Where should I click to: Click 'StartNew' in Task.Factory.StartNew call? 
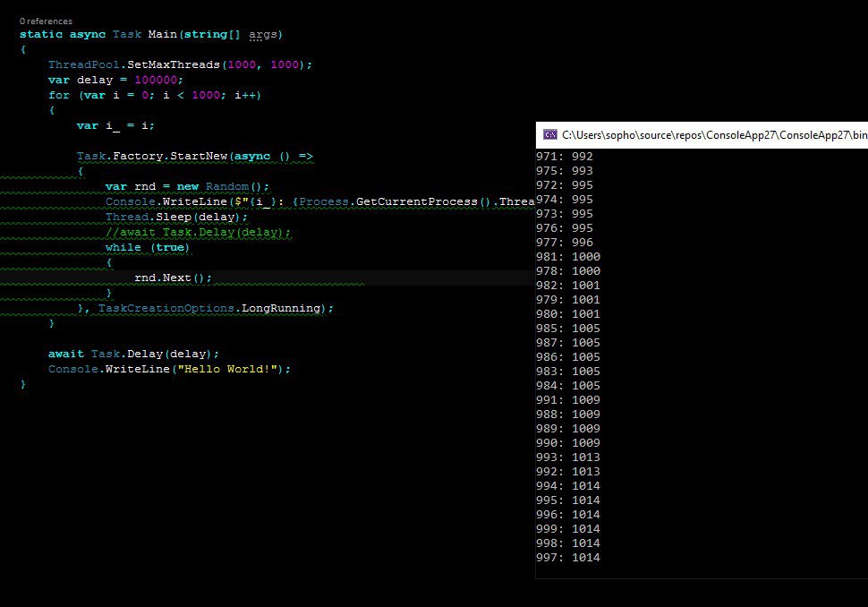[199, 156]
